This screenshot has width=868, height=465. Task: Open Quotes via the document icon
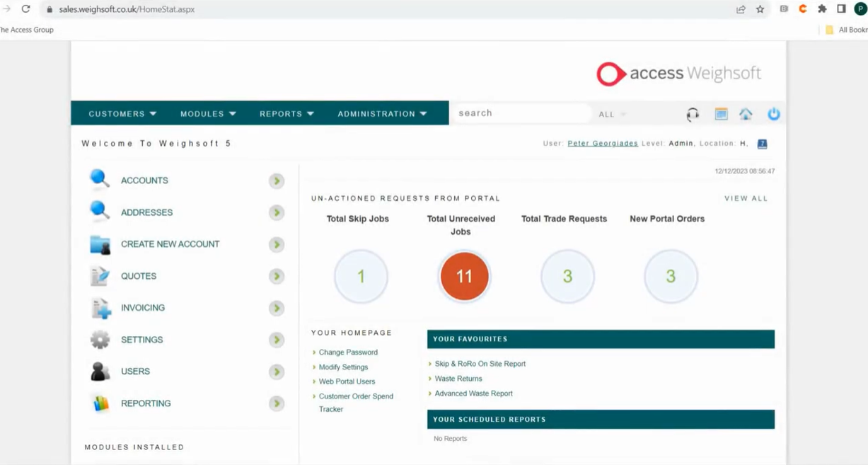pyautogui.click(x=99, y=275)
